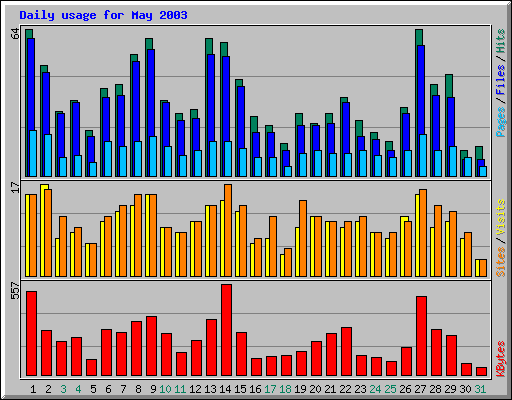Click the cyan Pages bar for day 5
512x400 pixels.
pyautogui.click(x=93, y=169)
